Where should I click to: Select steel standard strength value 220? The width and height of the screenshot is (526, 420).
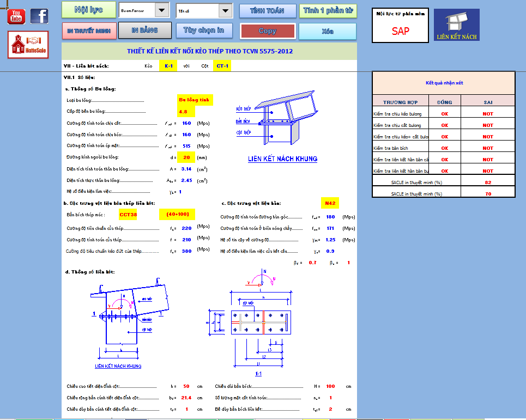click(186, 228)
